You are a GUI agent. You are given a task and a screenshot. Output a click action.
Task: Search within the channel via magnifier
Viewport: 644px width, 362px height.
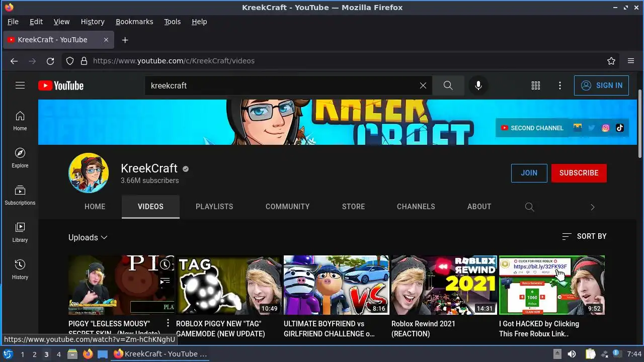click(529, 207)
